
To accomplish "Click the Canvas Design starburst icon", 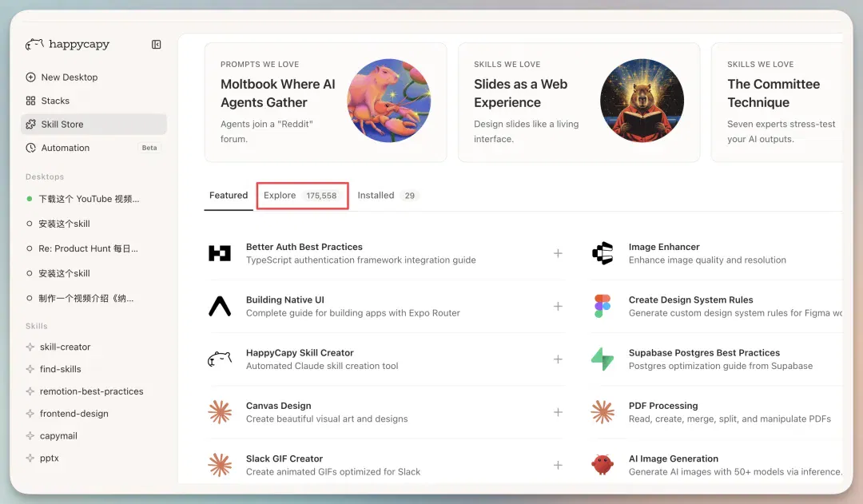I will click(x=220, y=412).
